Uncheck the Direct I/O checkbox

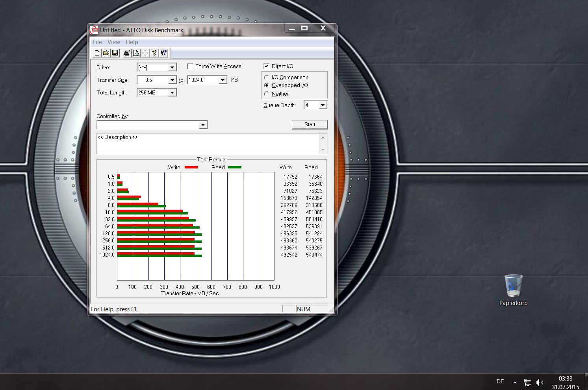point(267,66)
